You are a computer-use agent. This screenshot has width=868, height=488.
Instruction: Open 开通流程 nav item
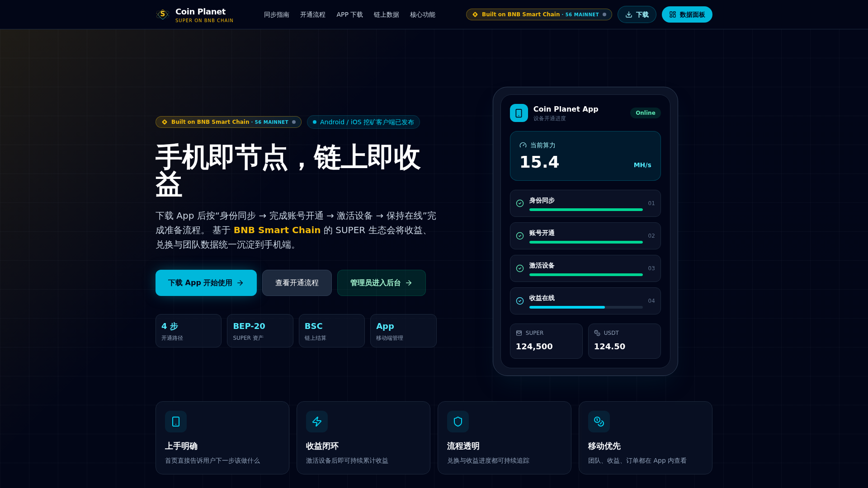pyautogui.click(x=313, y=14)
